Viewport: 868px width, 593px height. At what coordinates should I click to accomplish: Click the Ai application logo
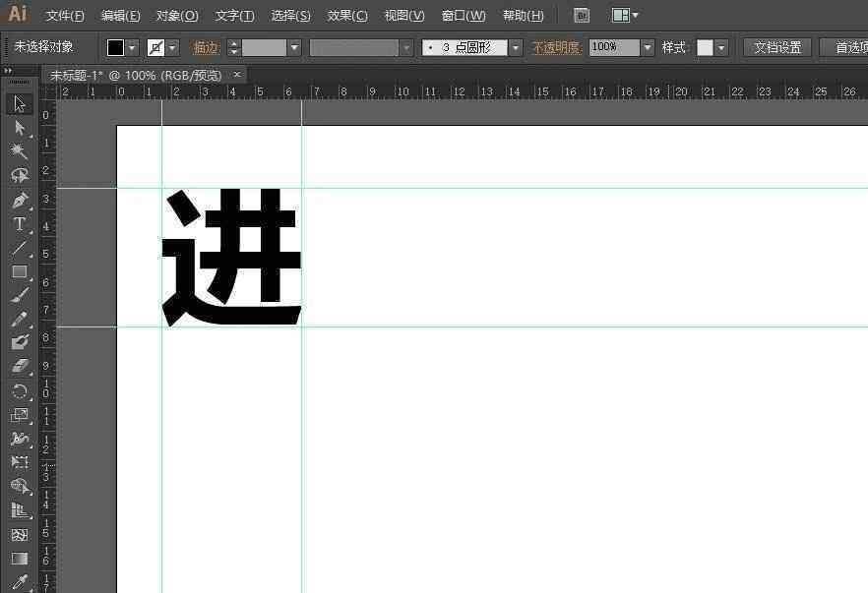[x=17, y=13]
